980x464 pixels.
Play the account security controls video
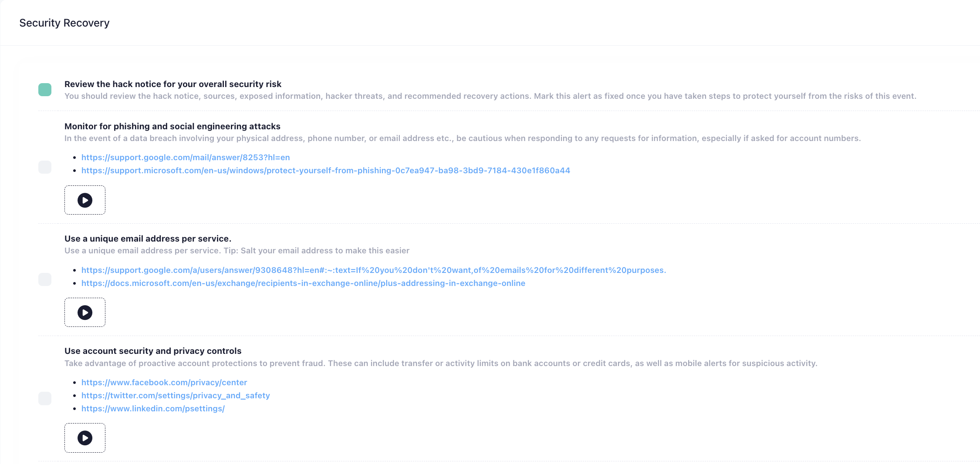(84, 437)
